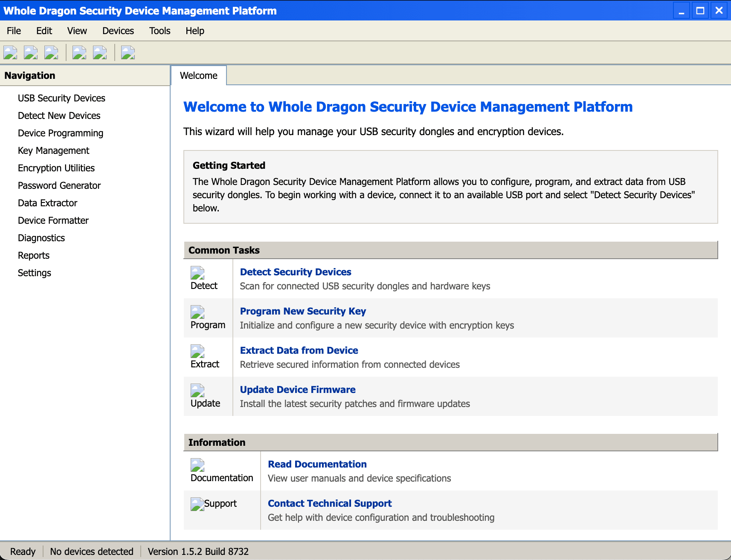Click the Extract icon in Common Tasks

point(197,351)
